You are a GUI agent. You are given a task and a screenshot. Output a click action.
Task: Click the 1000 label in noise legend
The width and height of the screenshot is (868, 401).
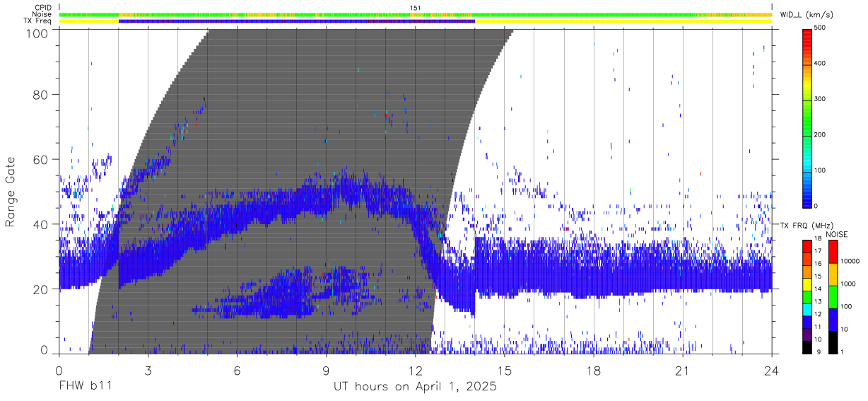point(848,284)
